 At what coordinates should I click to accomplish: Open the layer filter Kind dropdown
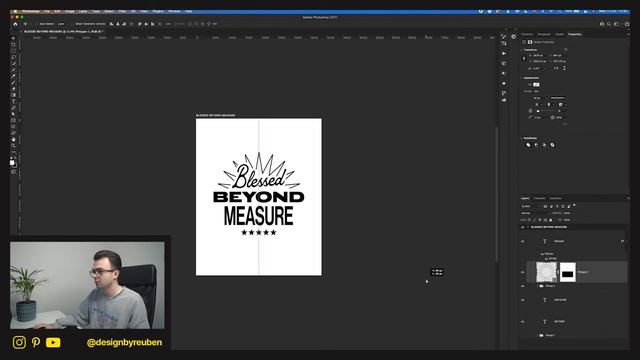pos(532,207)
